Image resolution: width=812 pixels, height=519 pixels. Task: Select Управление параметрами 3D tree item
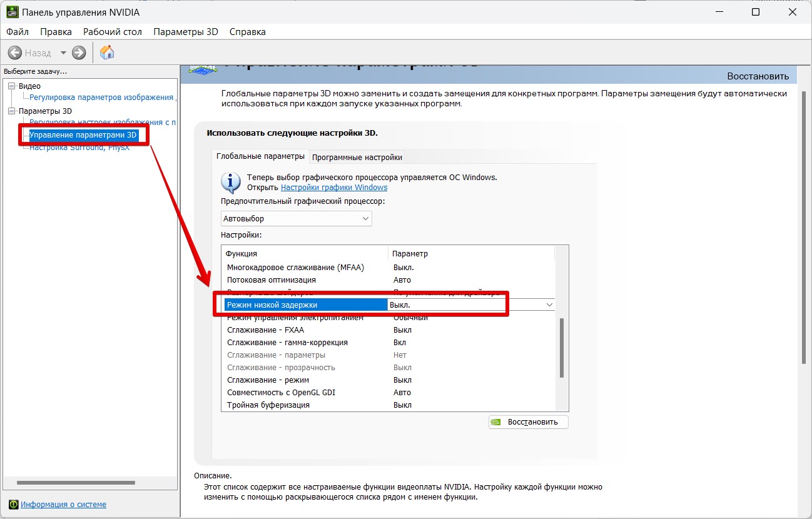pyautogui.click(x=83, y=135)
